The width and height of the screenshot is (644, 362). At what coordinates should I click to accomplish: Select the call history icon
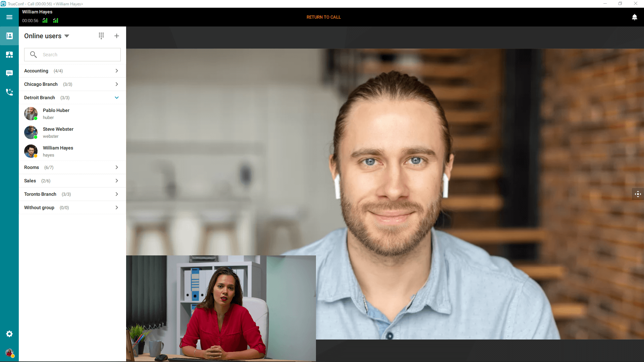click(x=9, y=92)
